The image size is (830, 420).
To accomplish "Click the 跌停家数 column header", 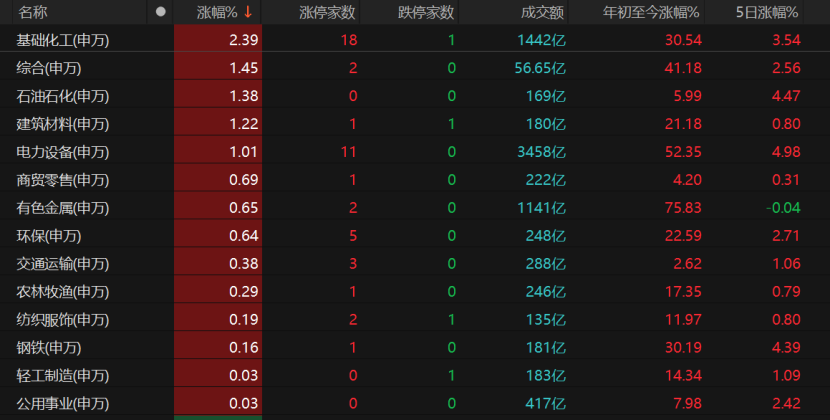I will click(x=425, y=12).
